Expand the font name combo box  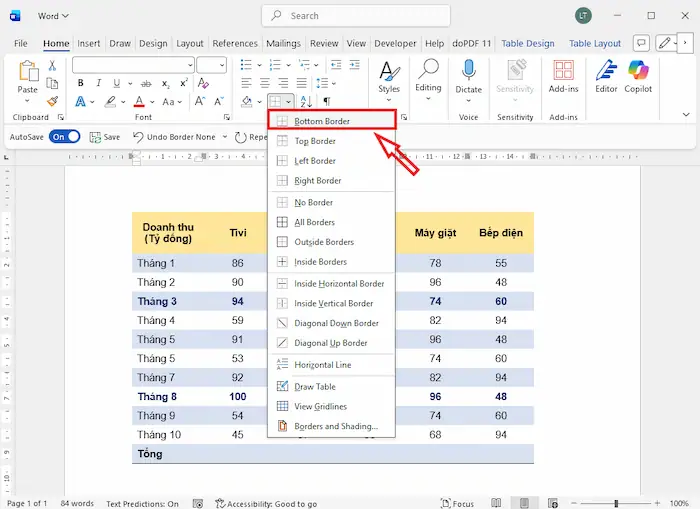[x=189, y=65]
